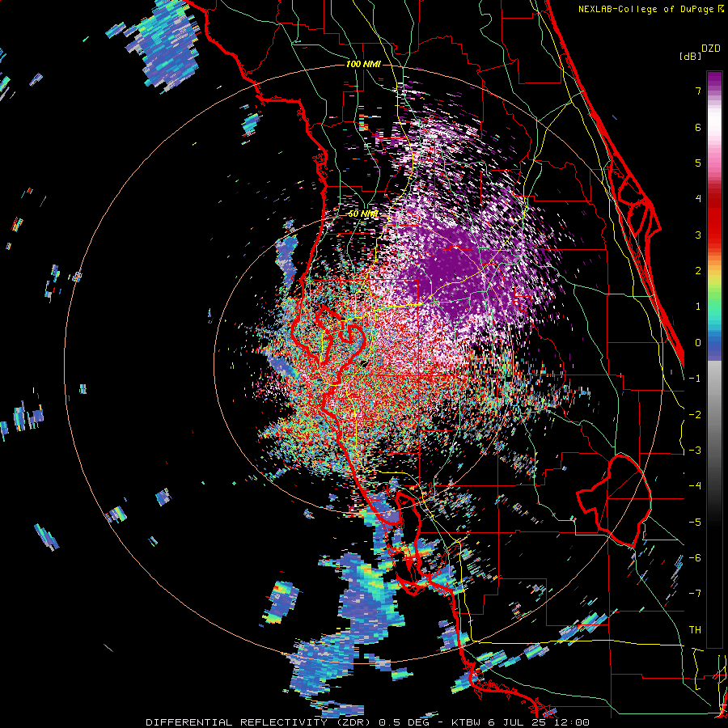Click the gray band of the color bar
The image size is (728, 728).
pos(714,400)
